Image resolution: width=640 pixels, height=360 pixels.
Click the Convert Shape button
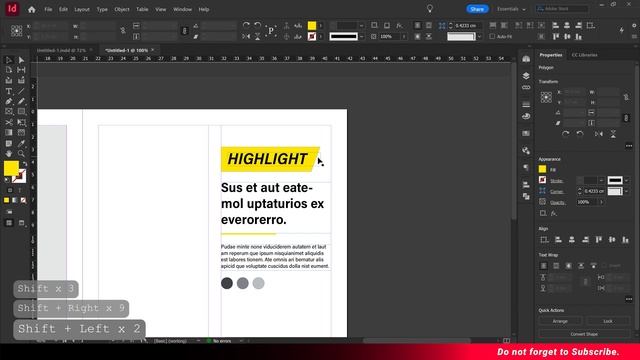tap(584, 334)
